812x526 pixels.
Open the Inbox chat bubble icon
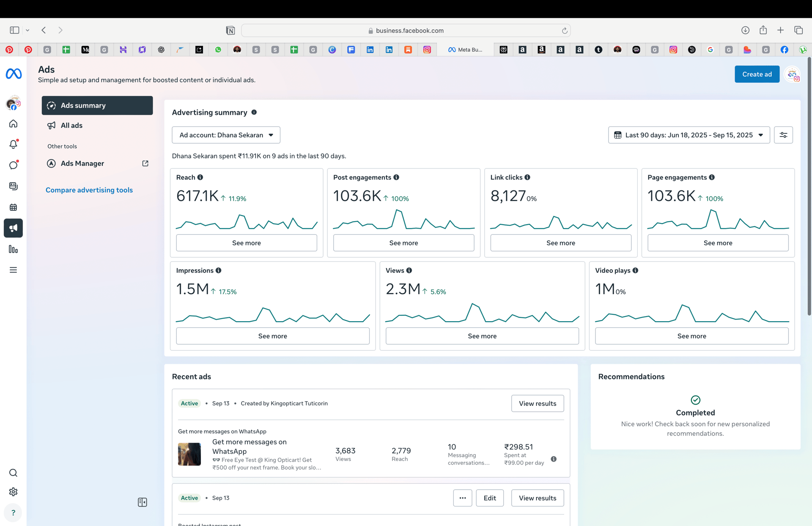coord(13,165)
